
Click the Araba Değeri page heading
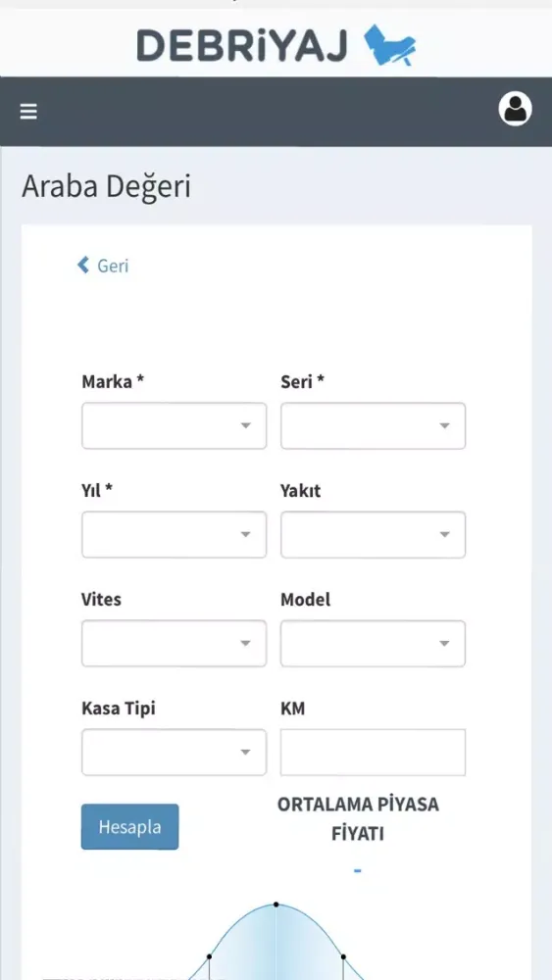tap(106, 187)
